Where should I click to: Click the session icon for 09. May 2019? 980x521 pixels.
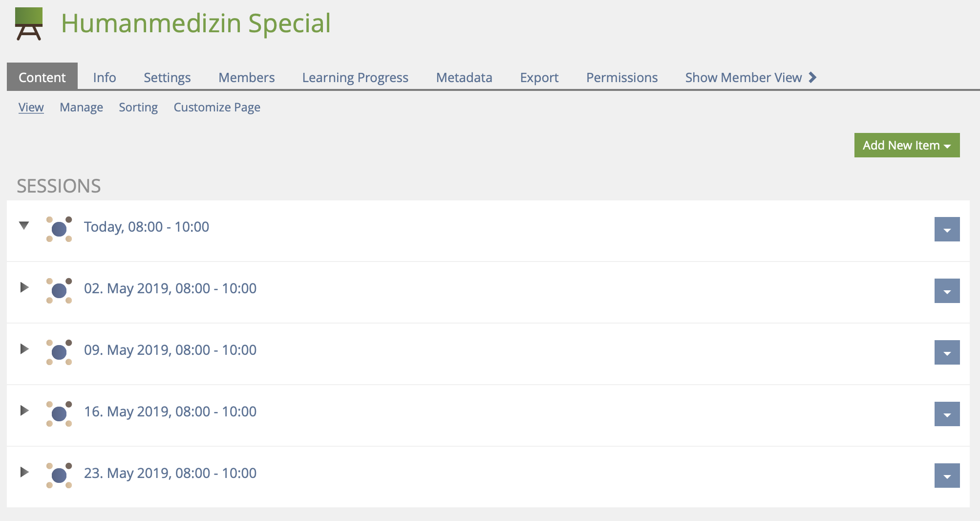59,352
